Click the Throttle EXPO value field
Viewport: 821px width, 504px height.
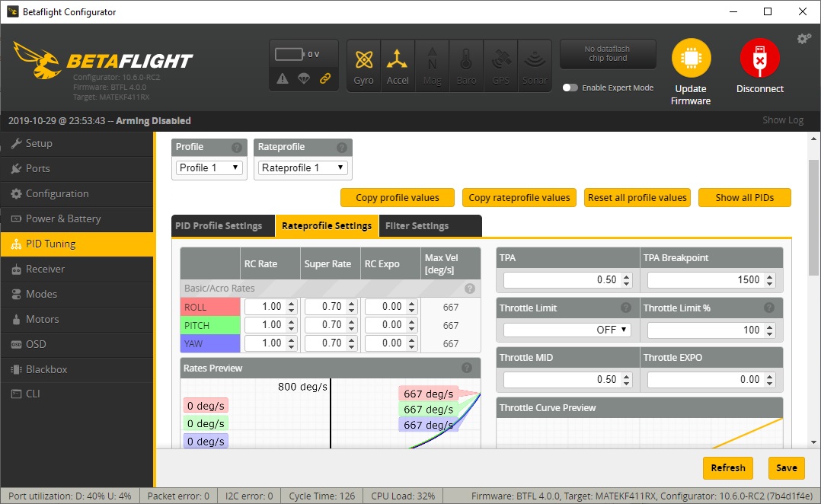click(x=711, y=379)
